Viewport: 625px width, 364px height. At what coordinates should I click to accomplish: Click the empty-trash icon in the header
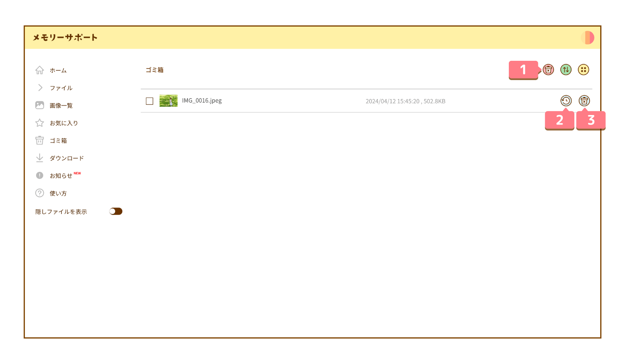click(548, 70)
